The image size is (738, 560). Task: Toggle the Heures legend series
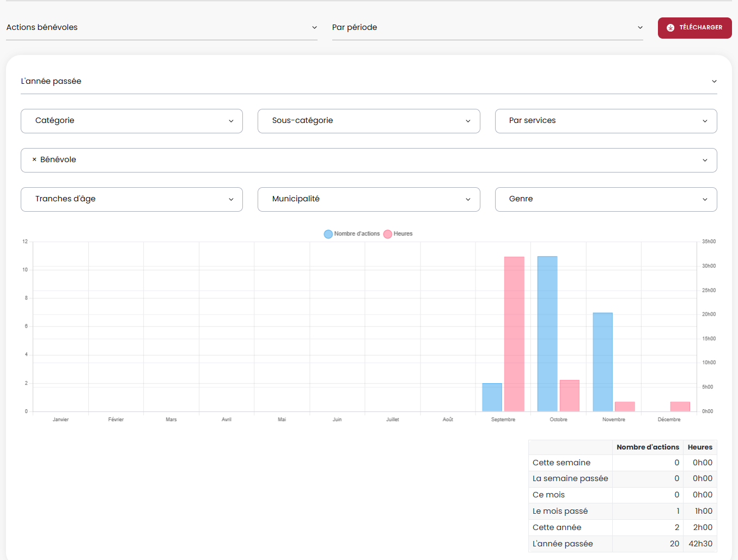coord(398,234)
